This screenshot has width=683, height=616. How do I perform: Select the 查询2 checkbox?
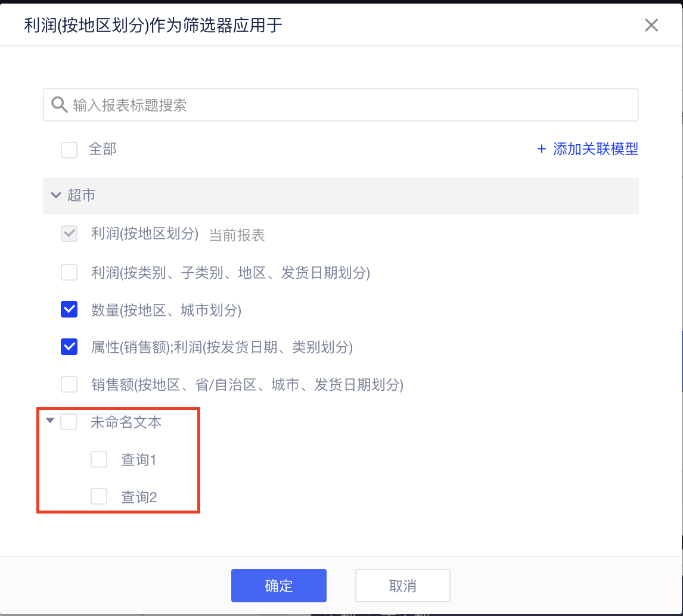point(99,497)
